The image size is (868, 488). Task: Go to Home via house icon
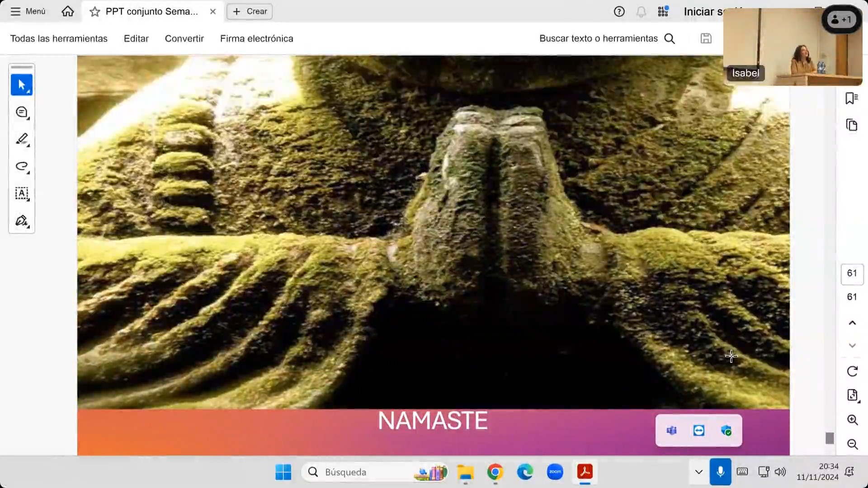[x=68, y=11]
